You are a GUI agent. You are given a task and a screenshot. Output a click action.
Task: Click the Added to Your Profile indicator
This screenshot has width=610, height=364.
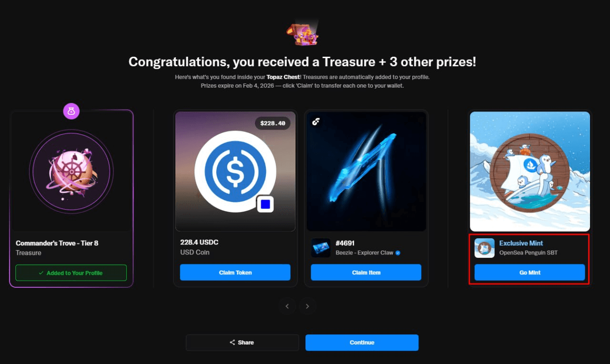point(71,273)
